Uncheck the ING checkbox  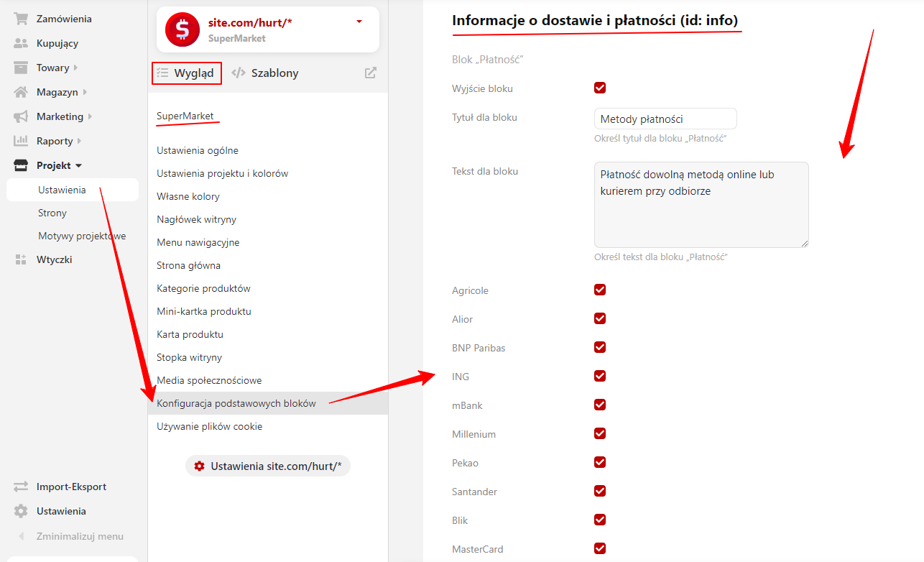pyautogui.click(x=600, y=376)
